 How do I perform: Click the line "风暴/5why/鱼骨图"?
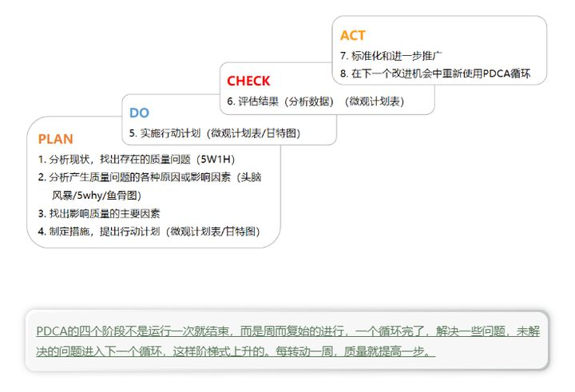(x=97, y=196)
